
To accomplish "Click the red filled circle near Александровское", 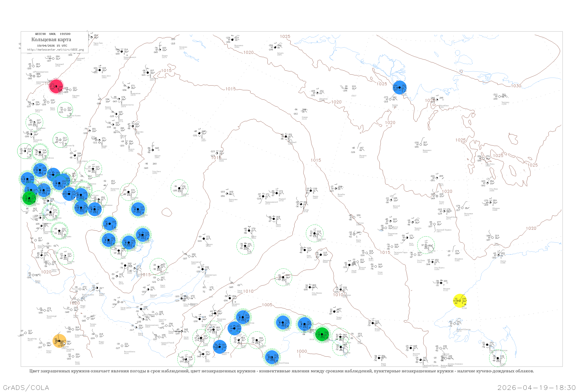I will [x=56, y=86].
